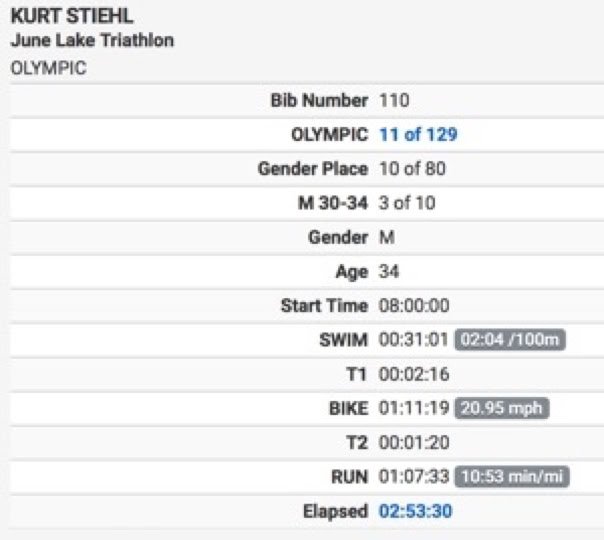Select the BIKE time 01:11:19
This screenshot has width=604, height=540.
coord(414,408)
